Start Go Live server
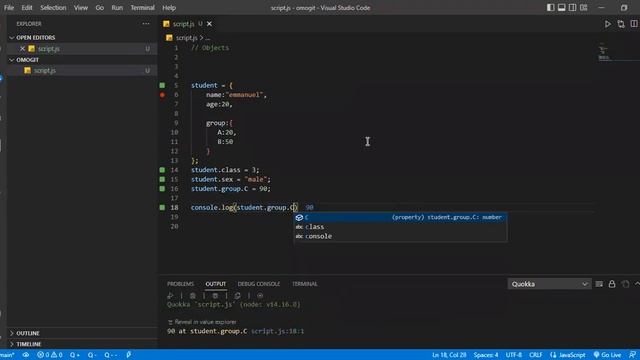This screenshot has width=640, height=360. [x=607, y=355]
